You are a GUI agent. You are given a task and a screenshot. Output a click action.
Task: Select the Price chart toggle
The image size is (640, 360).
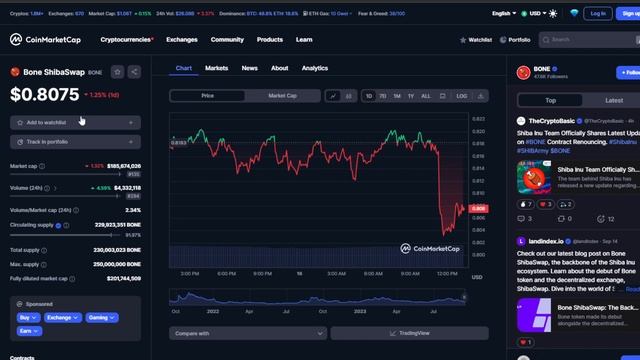coord(207,96)
